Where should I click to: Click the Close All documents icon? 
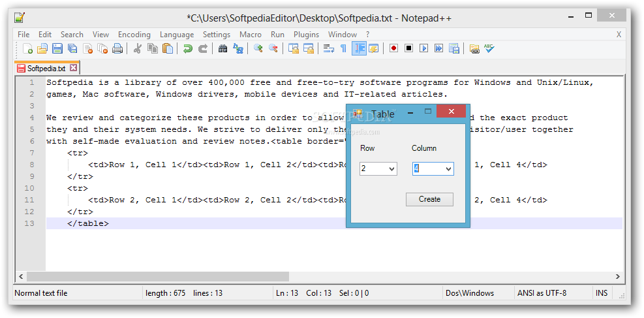point(102,48)
